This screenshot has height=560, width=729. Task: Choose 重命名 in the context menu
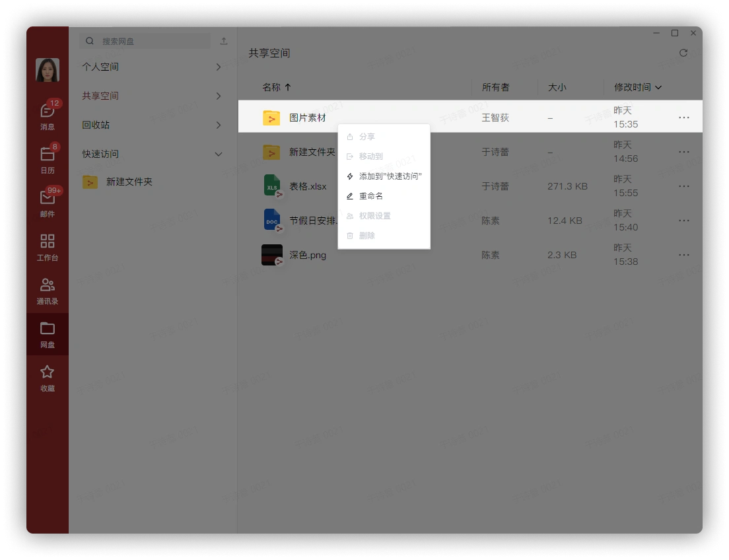pos(384,196)
